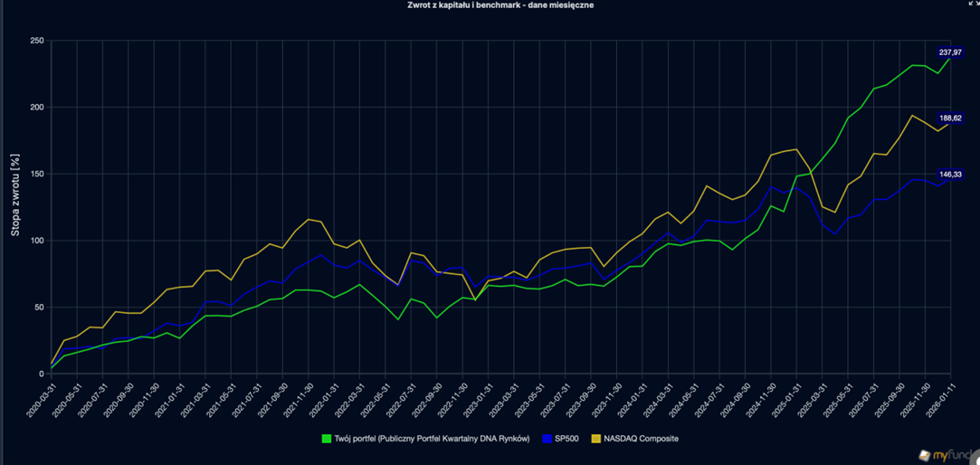Click the 146,33 SP500 value label
This screenshot has width=980, height=465.
click(950, 174)
